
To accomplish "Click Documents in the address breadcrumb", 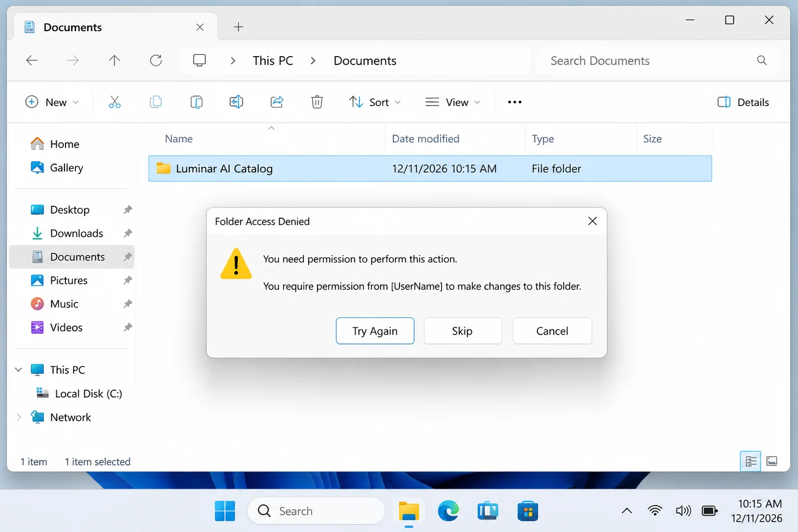I will click(365, 61).
